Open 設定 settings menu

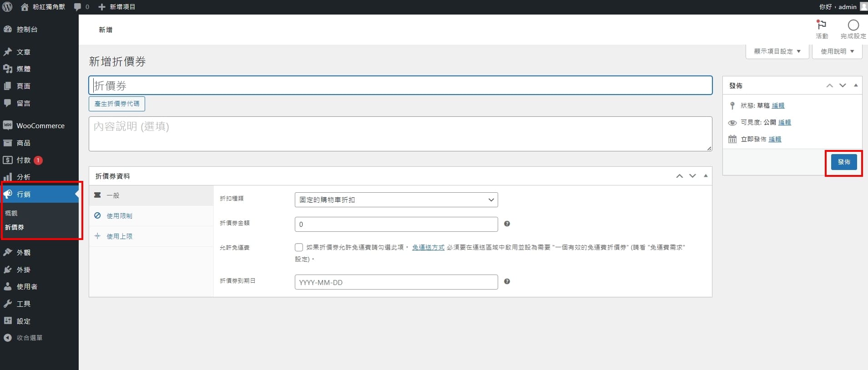click(39, 321)
